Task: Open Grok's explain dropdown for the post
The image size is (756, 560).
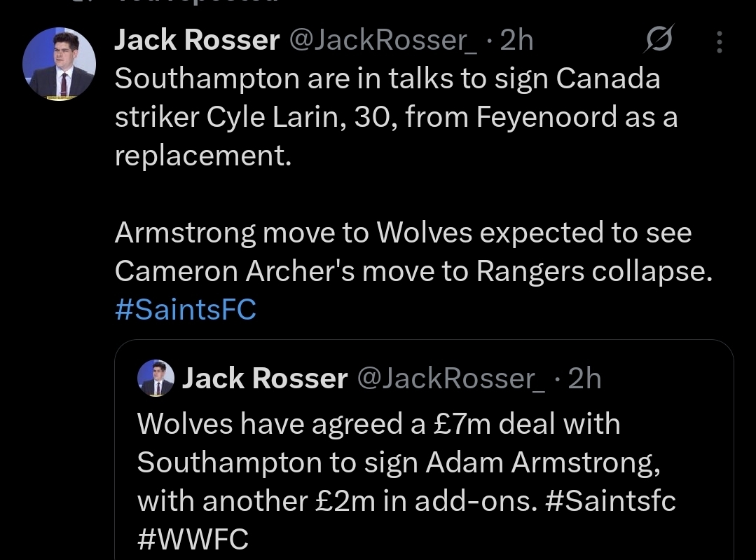Action: pyautogui.click(x=659, y=40)
